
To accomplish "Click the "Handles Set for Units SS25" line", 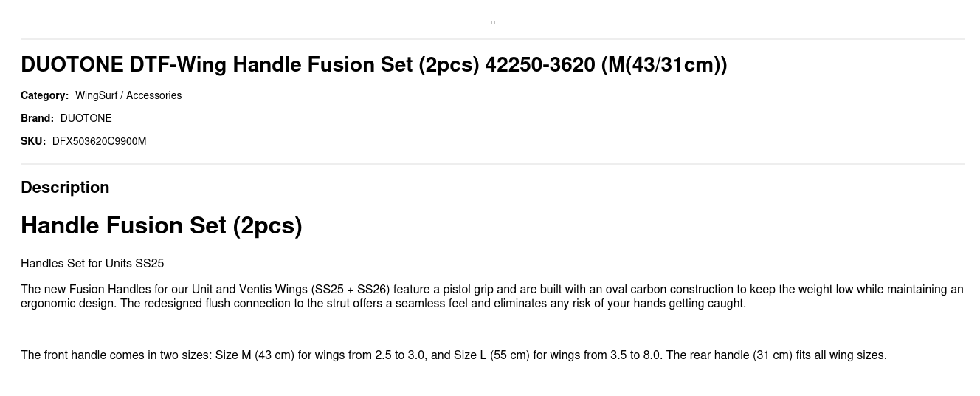I will pyautogui.click(x=92, y=264).
